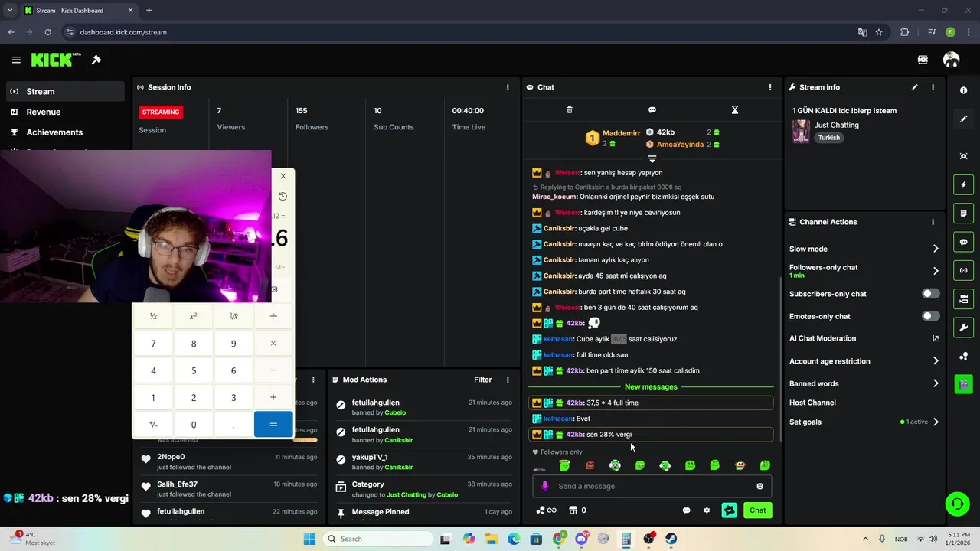Open chat settings gear icon
Screen dimensions: 980x551
tap(707, 510)
